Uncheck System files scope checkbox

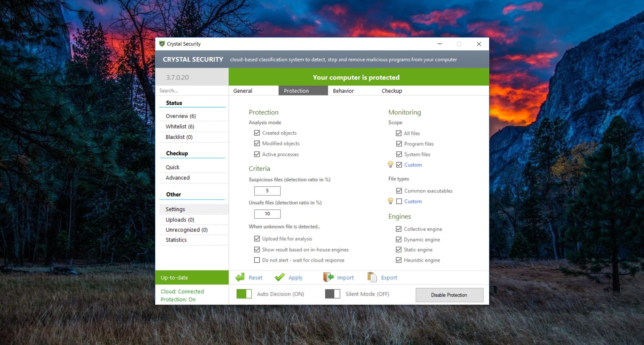click(x=399, y=154)
